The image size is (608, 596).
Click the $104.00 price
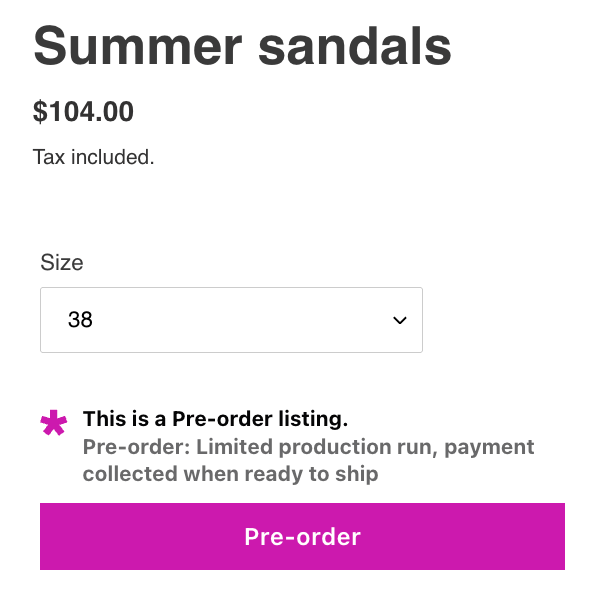click(x=83, y=111)
